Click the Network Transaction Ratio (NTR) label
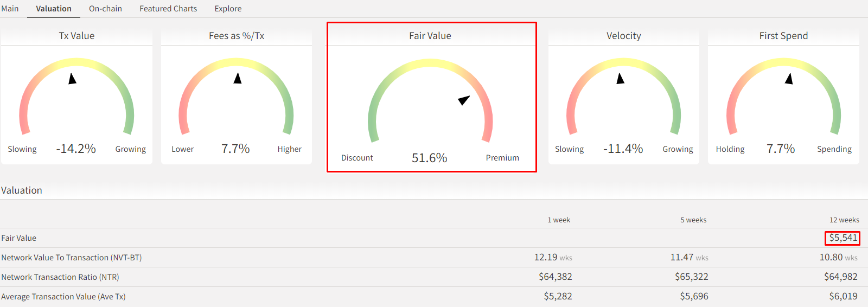The height and width of the screenshot is (307, 868). [60, 277]
